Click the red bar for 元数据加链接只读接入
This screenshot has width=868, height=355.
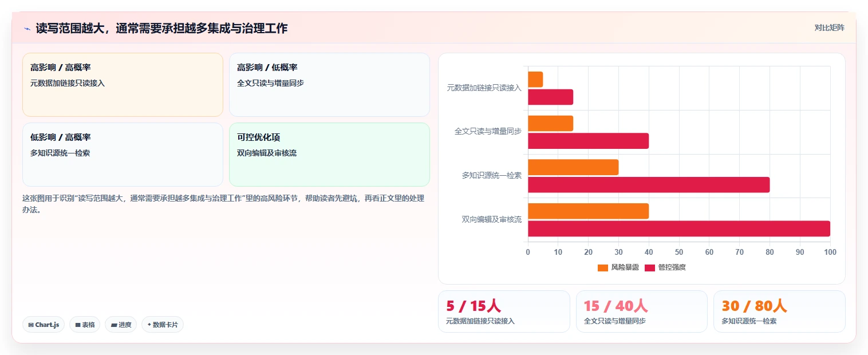(x=550, y=97)
